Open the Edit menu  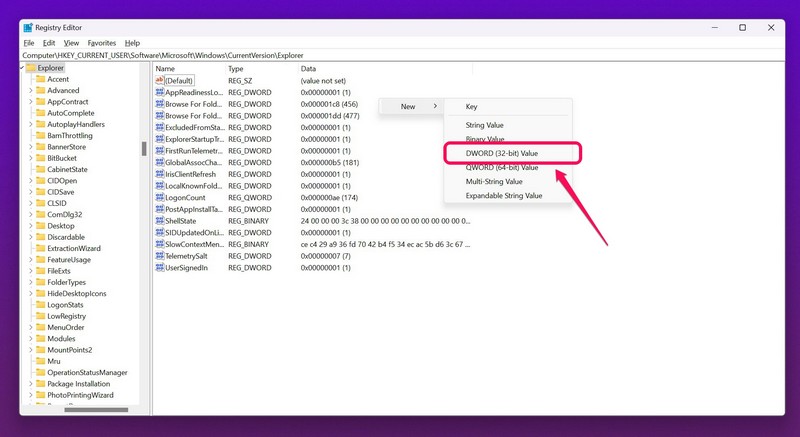[x=49, y=43]
